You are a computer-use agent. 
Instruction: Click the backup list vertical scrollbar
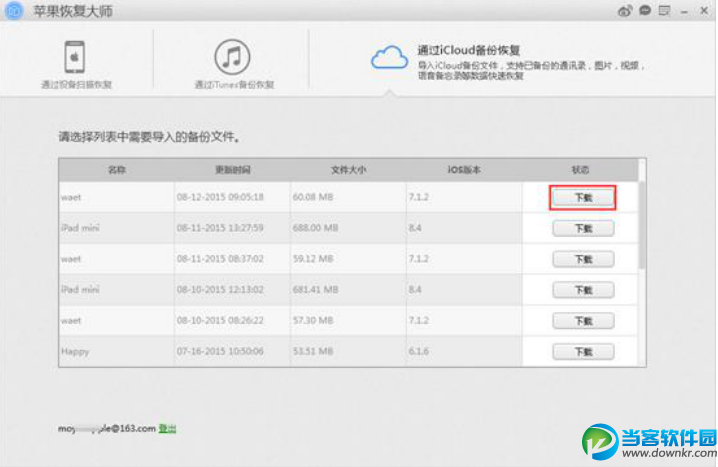[642, 226]
